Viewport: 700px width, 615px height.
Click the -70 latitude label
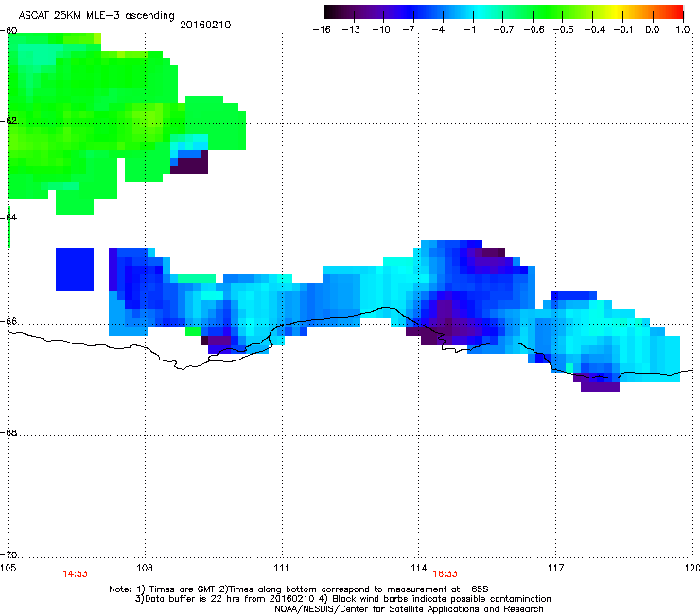9,555
